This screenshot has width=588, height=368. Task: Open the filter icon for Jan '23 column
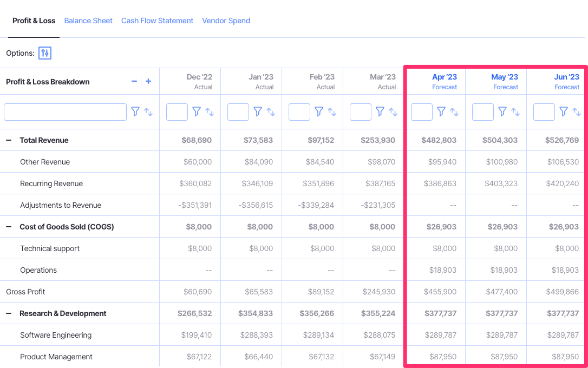[x=258, y=111]
